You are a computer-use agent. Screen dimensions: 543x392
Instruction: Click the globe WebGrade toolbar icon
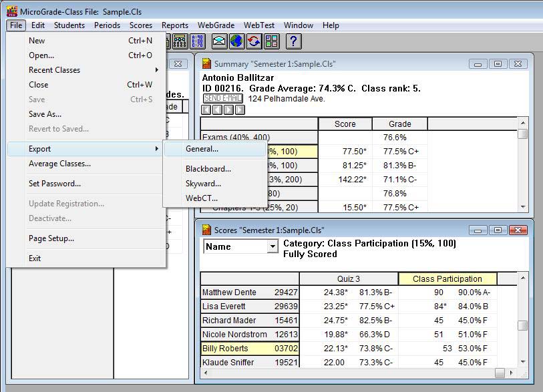click(x=236, y=41)
